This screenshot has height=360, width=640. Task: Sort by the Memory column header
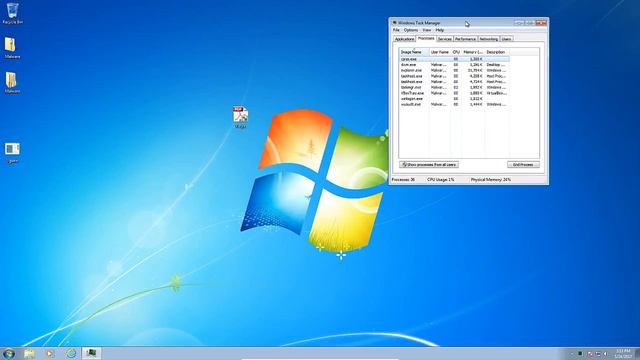coord(473,52)
